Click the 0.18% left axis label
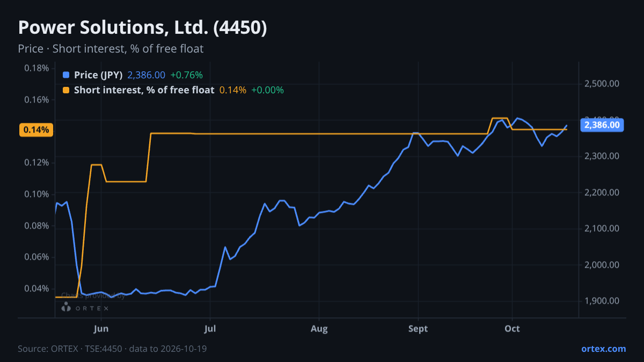Screen dimensions: 644x362 pos(36,68)
